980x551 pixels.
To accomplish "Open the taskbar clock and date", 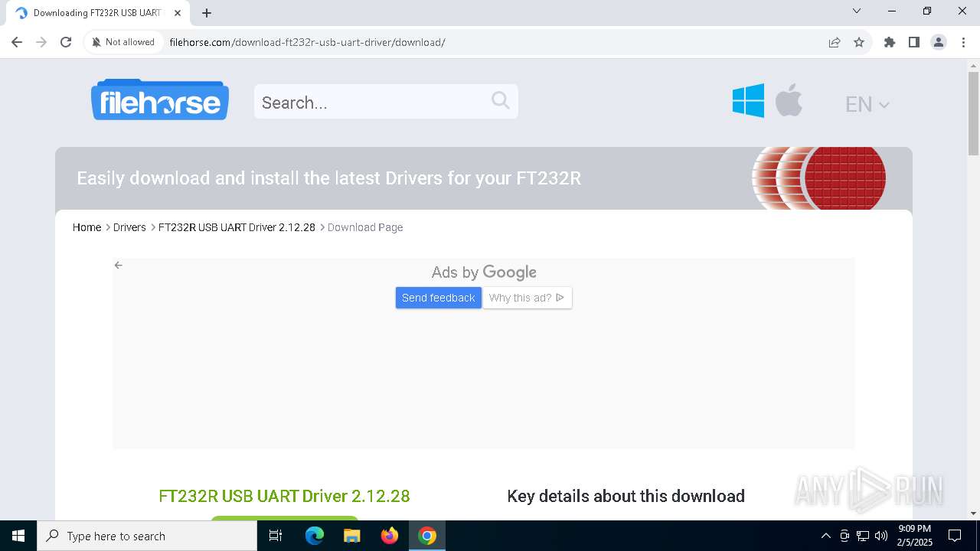I will [916, 536].
